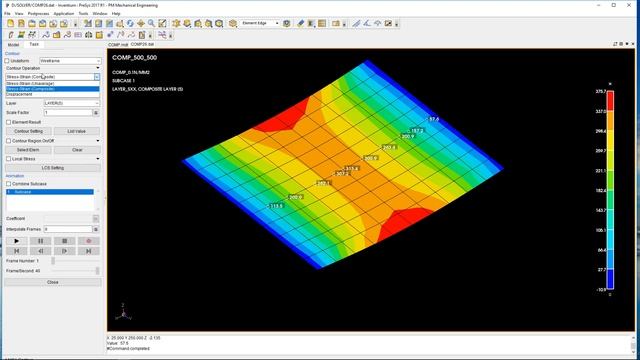640x360 pixels.
Task: Open the File menu
Action: (7, 13)
